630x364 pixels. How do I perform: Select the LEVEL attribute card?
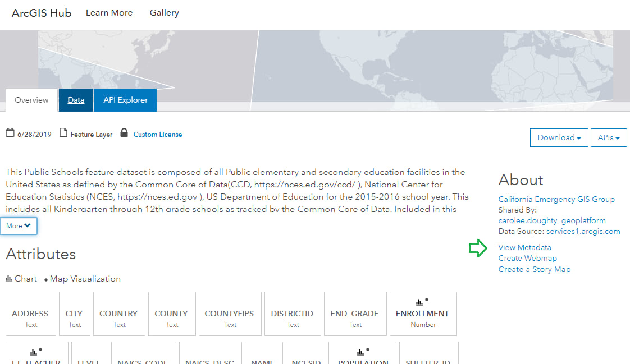(90, 353)
